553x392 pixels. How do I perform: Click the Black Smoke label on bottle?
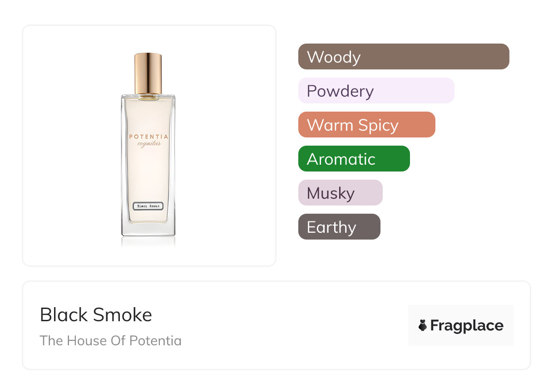pos(148,206)
